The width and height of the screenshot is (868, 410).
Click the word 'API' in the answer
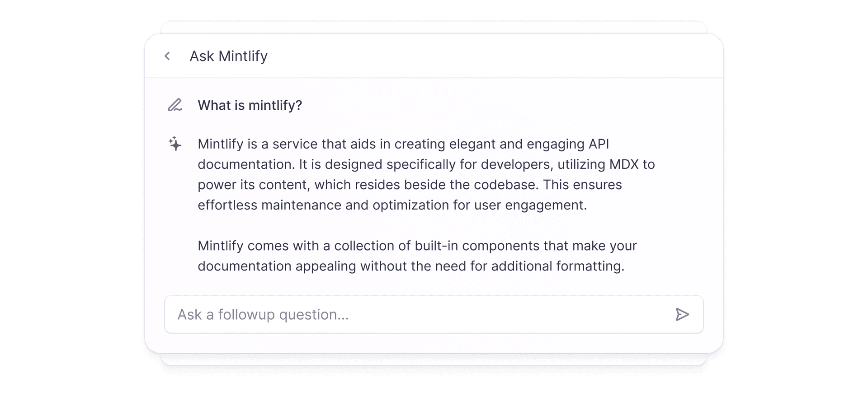tap(599, 144)
